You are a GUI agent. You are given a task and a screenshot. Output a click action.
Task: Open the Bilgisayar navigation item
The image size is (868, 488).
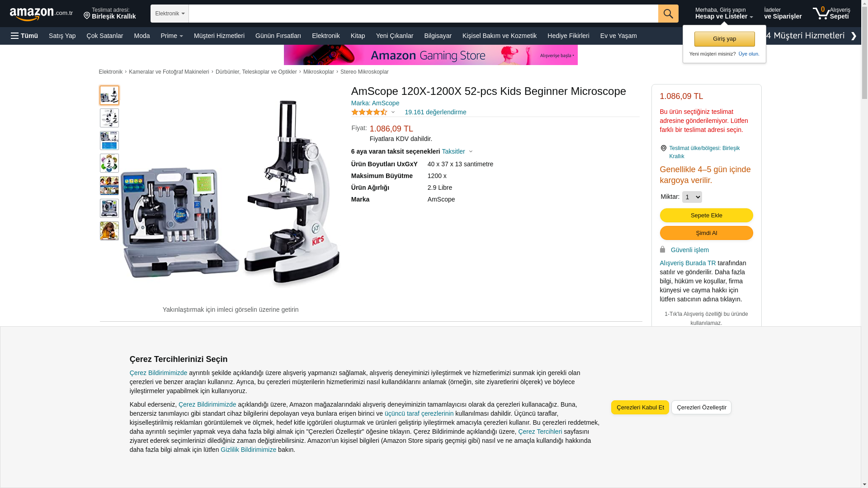click(438, 36)
